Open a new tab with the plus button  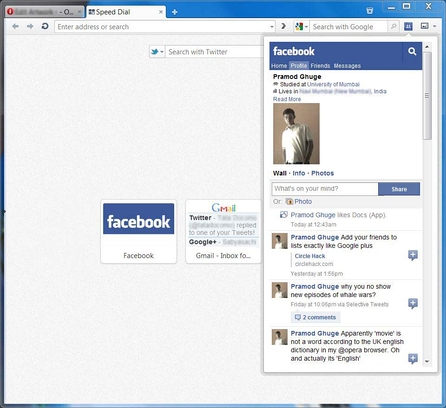tap(174, 12)
